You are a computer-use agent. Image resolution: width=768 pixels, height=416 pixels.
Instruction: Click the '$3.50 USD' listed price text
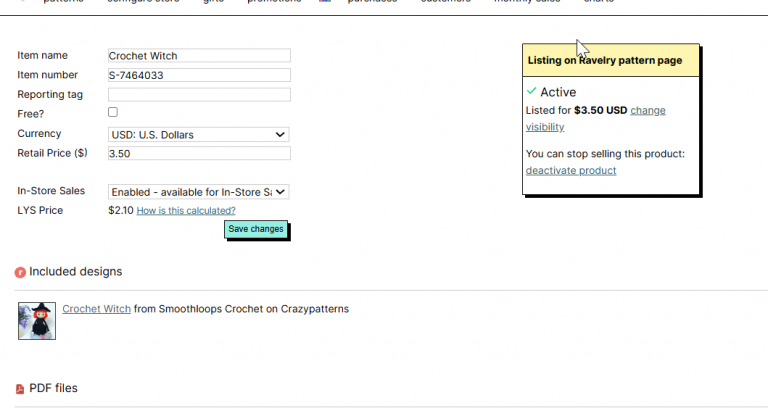click(600, 110)
